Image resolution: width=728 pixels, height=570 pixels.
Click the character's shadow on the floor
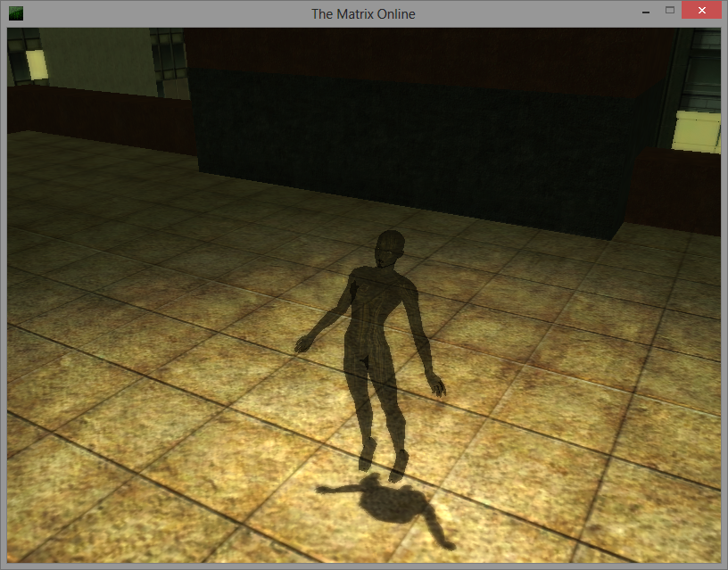[x=391, y=505]
